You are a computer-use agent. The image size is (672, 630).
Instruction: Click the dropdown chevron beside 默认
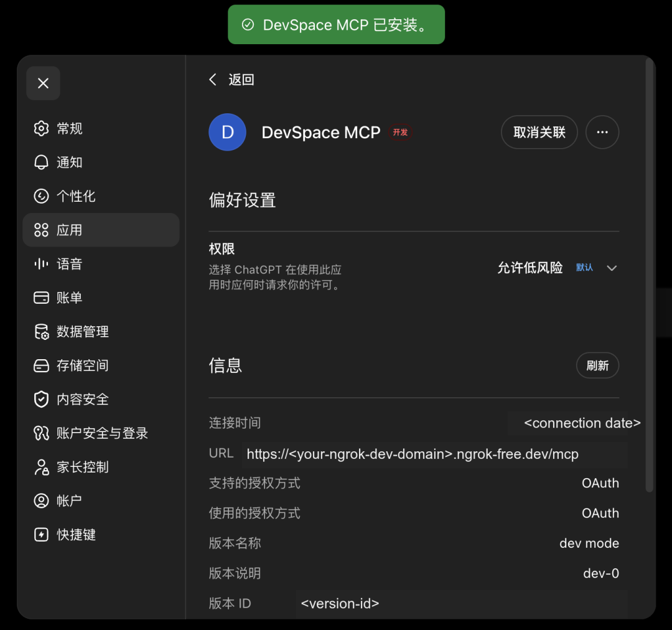point(612,268)
